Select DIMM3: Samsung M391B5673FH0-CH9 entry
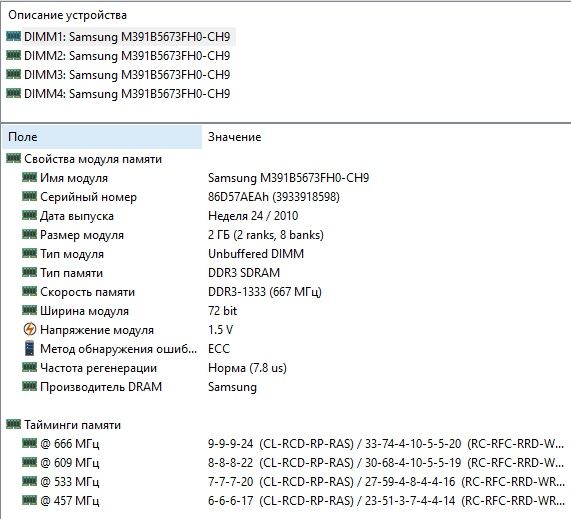 point(127,75)
